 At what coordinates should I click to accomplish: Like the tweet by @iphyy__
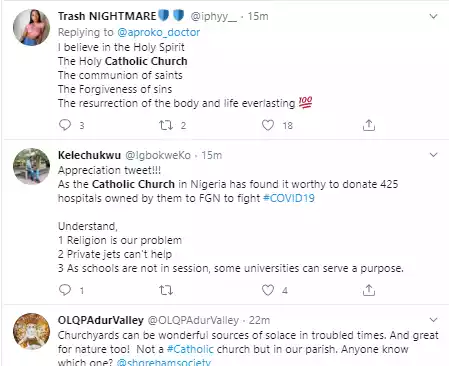click(x=268, y=125)
